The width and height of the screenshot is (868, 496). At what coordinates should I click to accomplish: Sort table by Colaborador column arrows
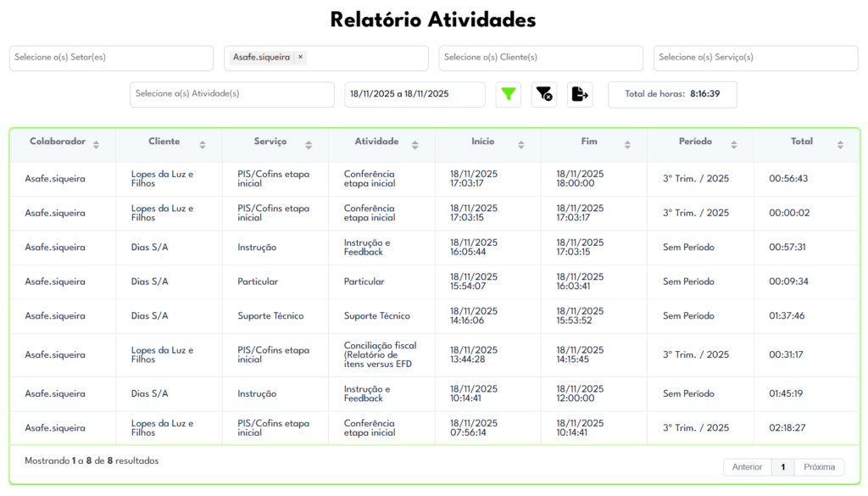click(96, 144)
